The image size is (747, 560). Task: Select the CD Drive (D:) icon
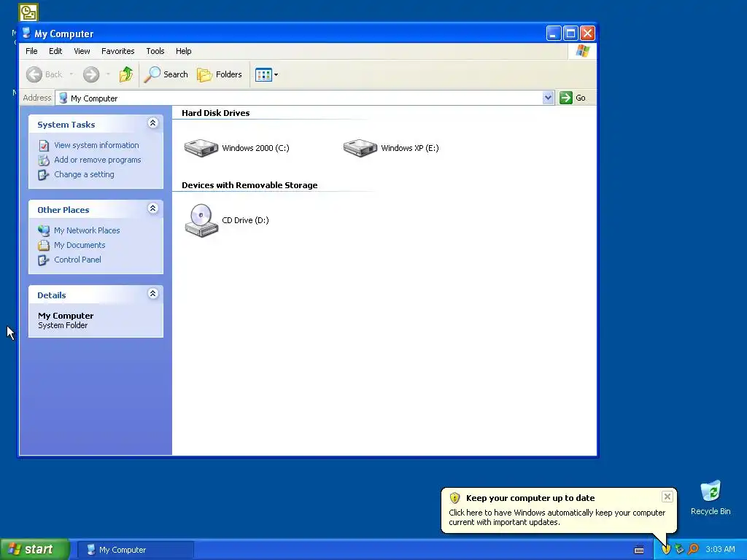(x=201, y=220)
